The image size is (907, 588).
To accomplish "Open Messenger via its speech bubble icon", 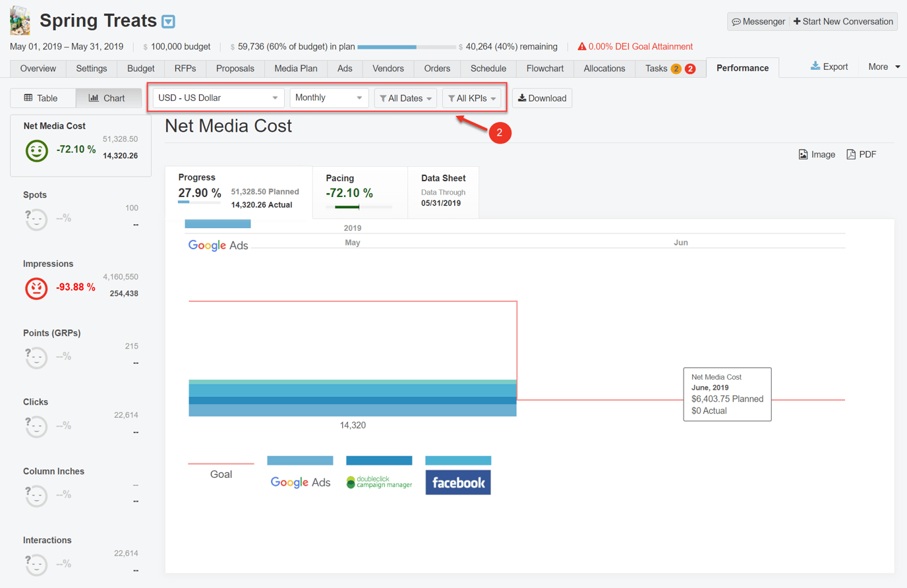I will (738, 21).
